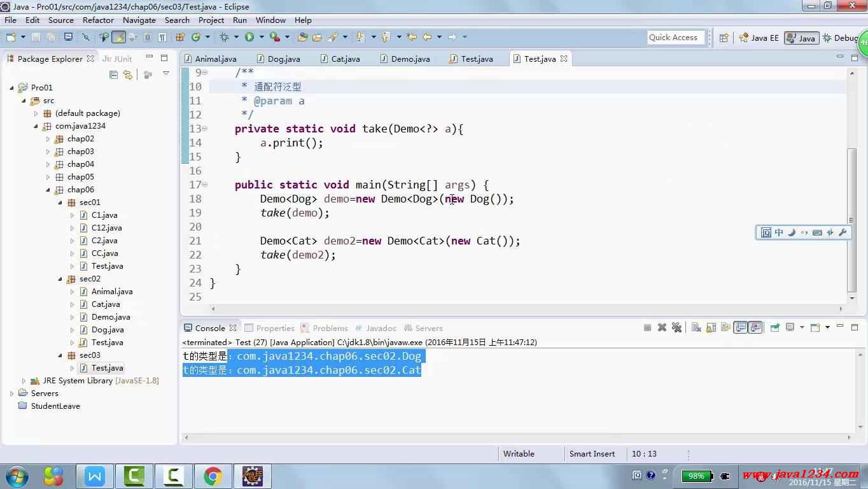Switch to the Java EE perspective
Viewport: 868px width, 489px height.
(759, 38)
